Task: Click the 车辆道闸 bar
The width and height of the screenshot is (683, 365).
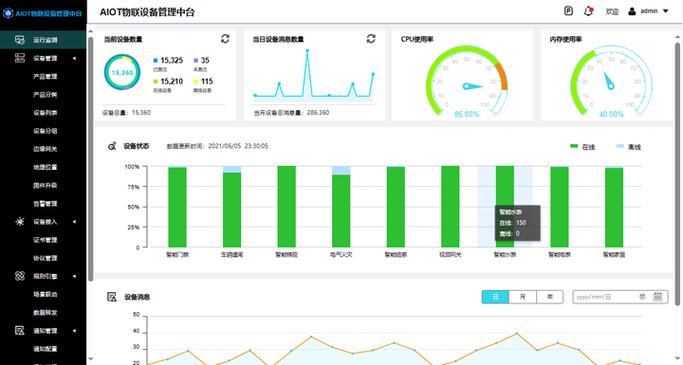Action: click(x=232, y=206)
